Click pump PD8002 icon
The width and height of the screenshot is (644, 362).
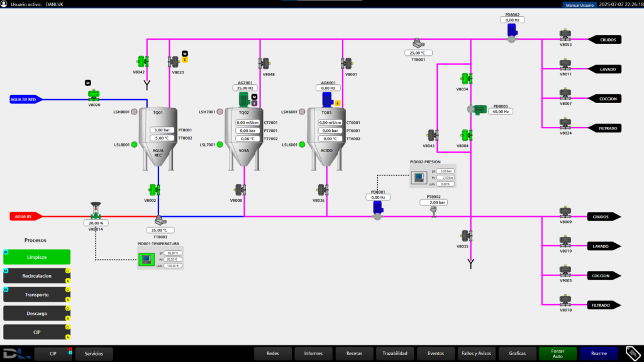click(512, 33)
